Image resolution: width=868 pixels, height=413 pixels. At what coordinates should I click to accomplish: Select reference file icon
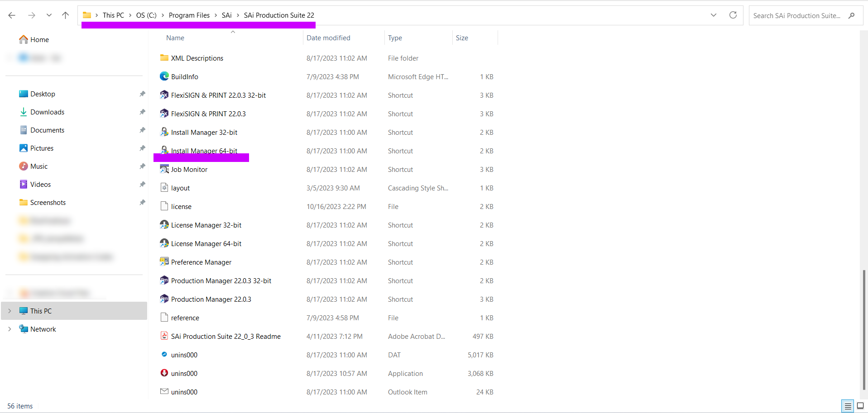164,318
